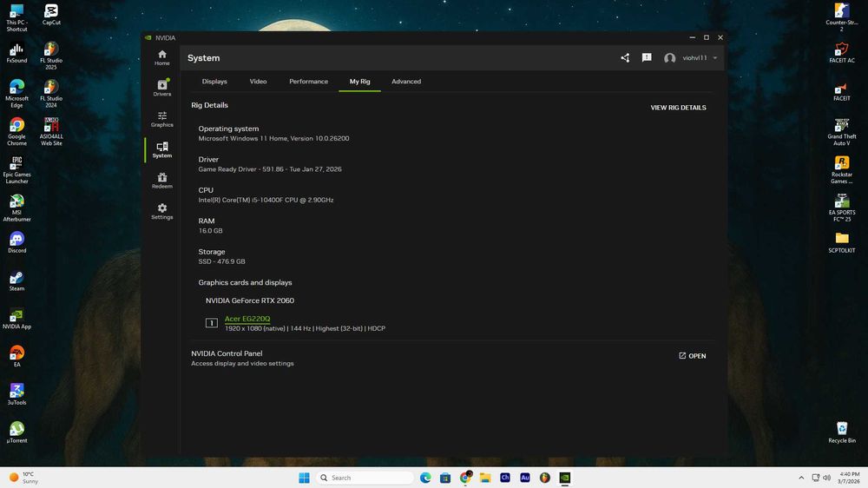868x488 pixels.
Task: Open Counter-Strike 2 desktop icon
Action: pyautogui.click(x=841, y=17)
